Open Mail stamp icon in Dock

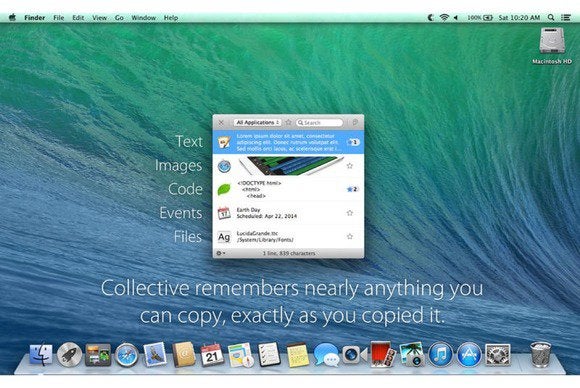(155, 354)
